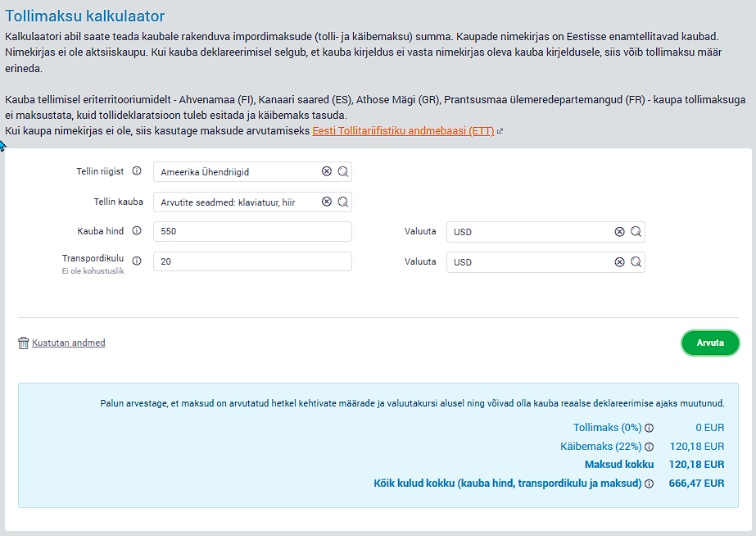
Task: Open Tellin riigist dropdown Ameerika Ühendriigid
Action: (252, 172)
